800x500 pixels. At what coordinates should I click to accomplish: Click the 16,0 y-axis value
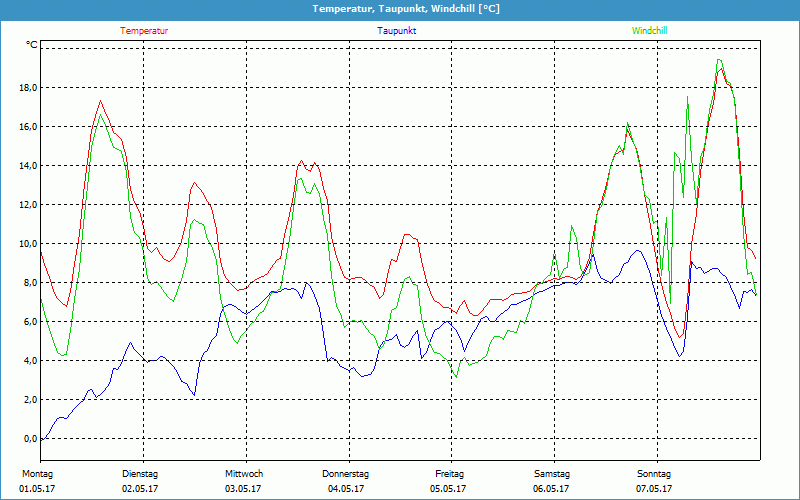(x=29, y=127)
